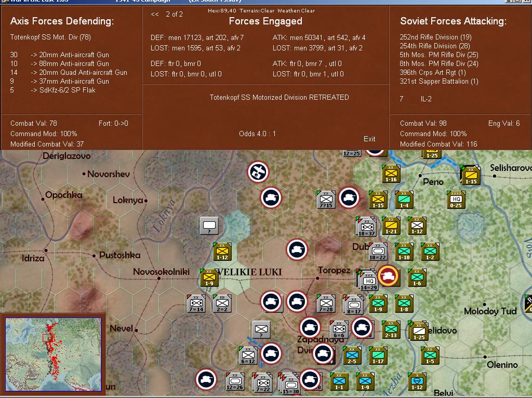The image size is (532, 398).
Task: Select the air recon marker on map
Action: [x=258, y=171]
